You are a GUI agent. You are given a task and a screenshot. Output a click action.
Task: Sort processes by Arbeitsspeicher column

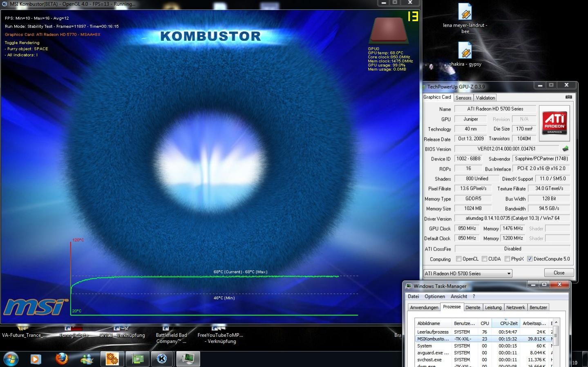click(x=534, y=323)
